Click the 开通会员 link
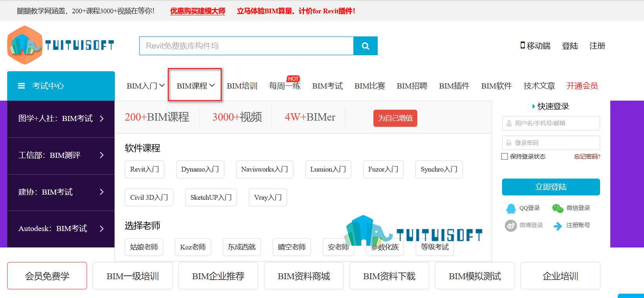644x298 pixels. 582,86
